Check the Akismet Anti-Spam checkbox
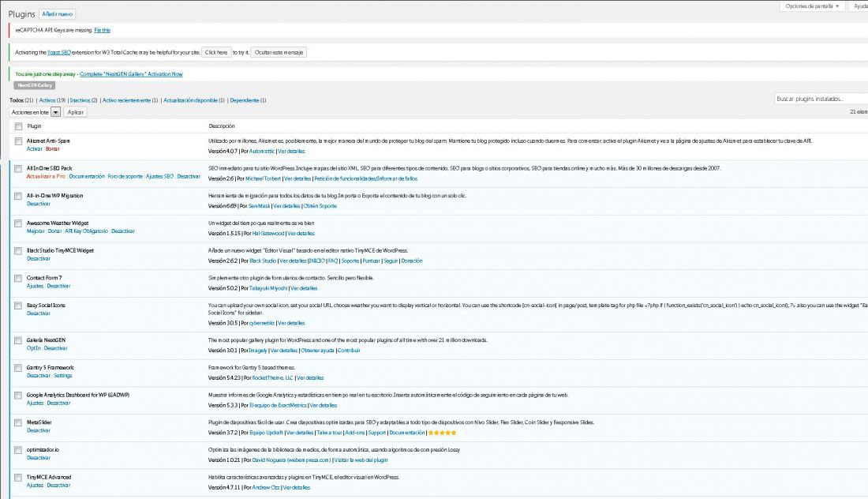 (x=18, y=141)
